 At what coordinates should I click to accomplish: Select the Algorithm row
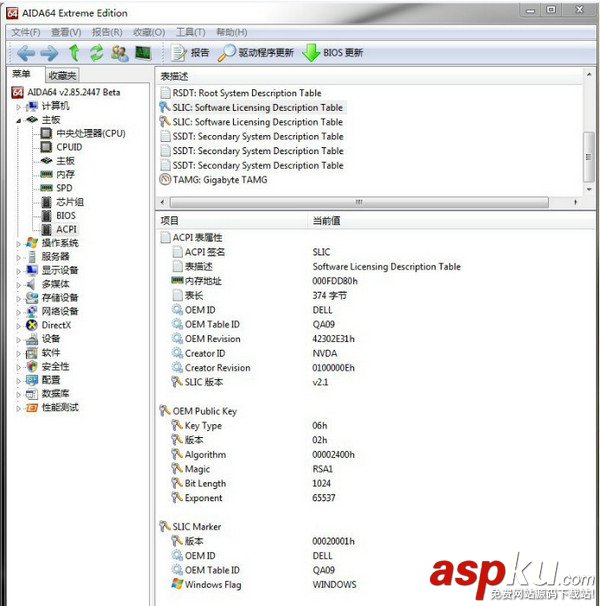[x=263, y=454]
